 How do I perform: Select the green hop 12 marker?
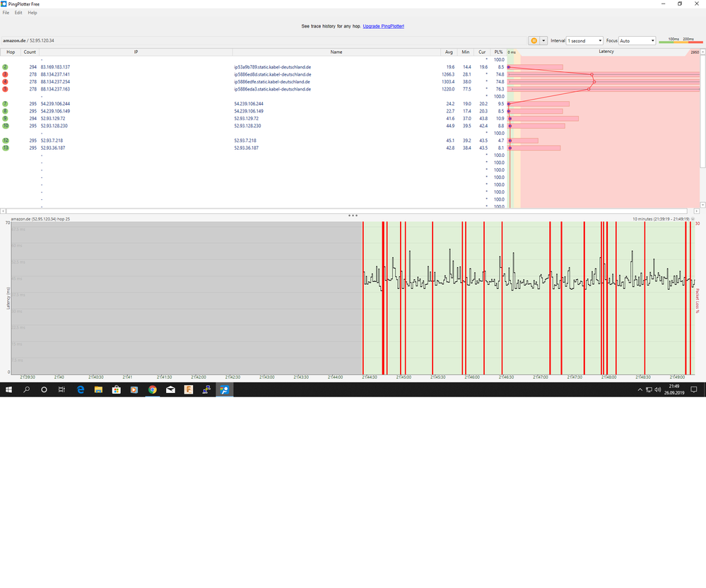pos(6,141)
